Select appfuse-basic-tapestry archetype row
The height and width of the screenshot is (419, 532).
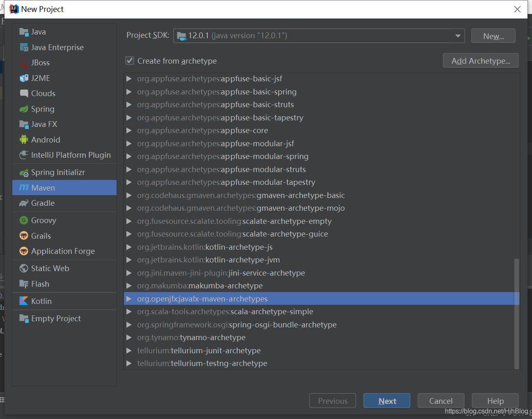pos(321,117)
